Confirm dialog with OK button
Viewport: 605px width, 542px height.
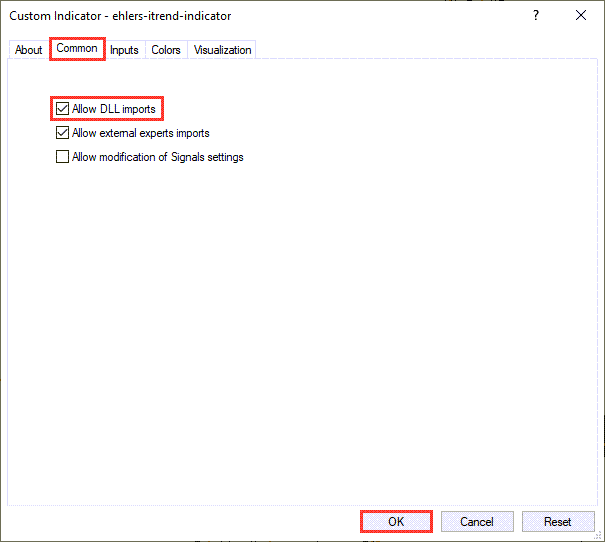396,522
